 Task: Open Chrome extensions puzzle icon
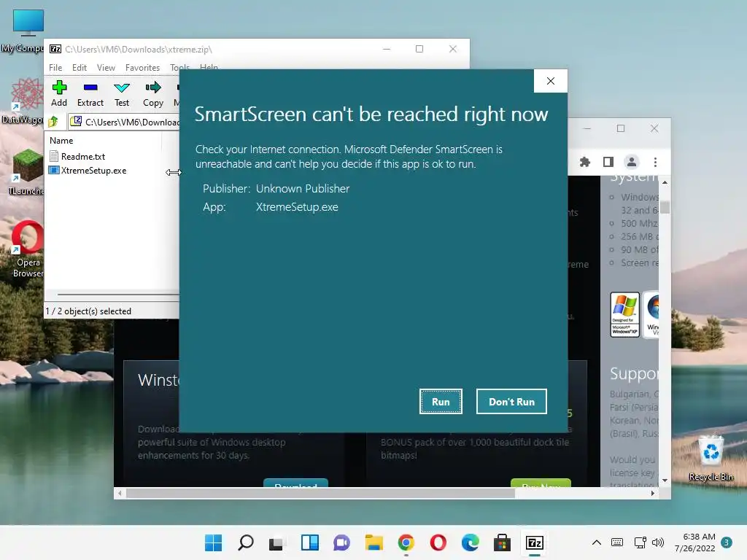(x=584, y=162)
